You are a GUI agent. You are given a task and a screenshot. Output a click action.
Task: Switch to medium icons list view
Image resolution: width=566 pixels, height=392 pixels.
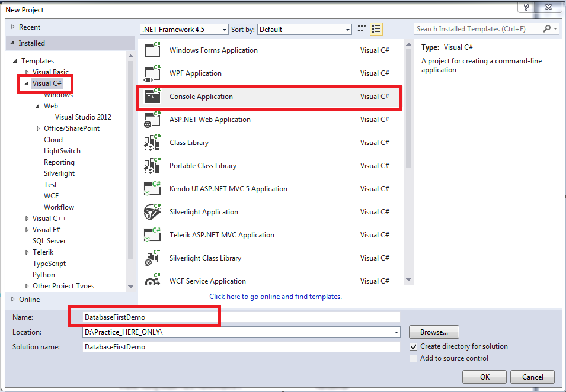coord(376,29)
